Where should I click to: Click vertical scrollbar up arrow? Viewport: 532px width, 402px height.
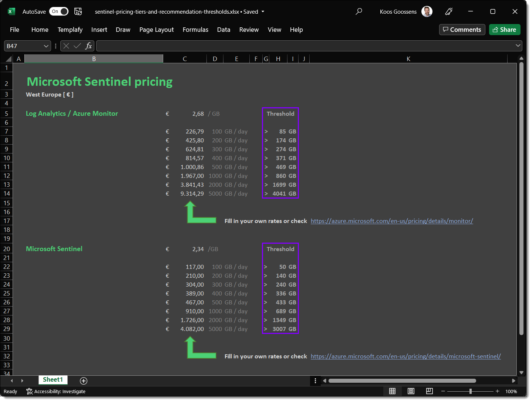pos(521,58)
